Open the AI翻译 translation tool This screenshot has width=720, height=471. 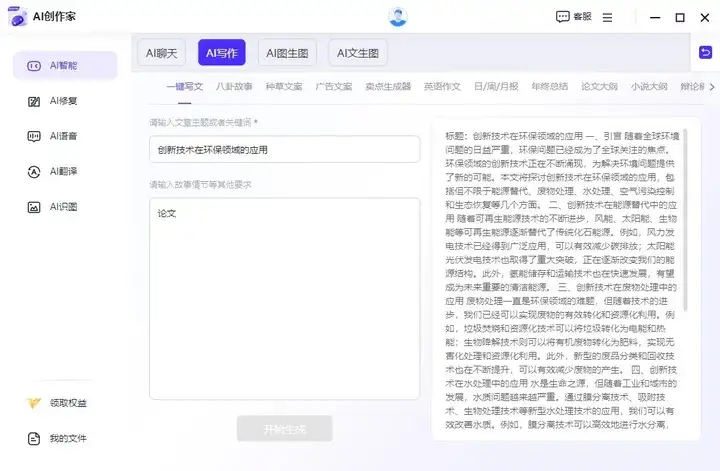pos(64,171)
